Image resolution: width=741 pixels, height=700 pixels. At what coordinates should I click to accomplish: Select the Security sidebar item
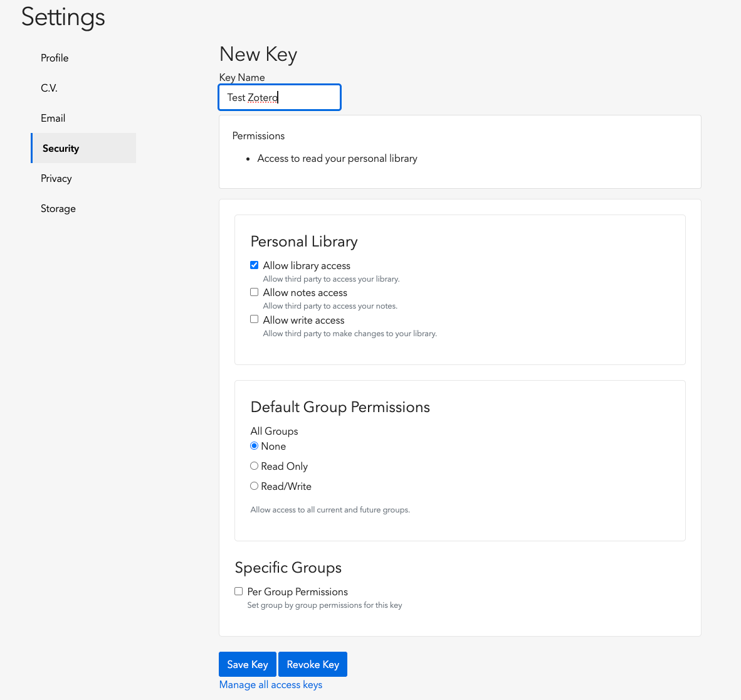pyautogui.click(x=61, y=148)
